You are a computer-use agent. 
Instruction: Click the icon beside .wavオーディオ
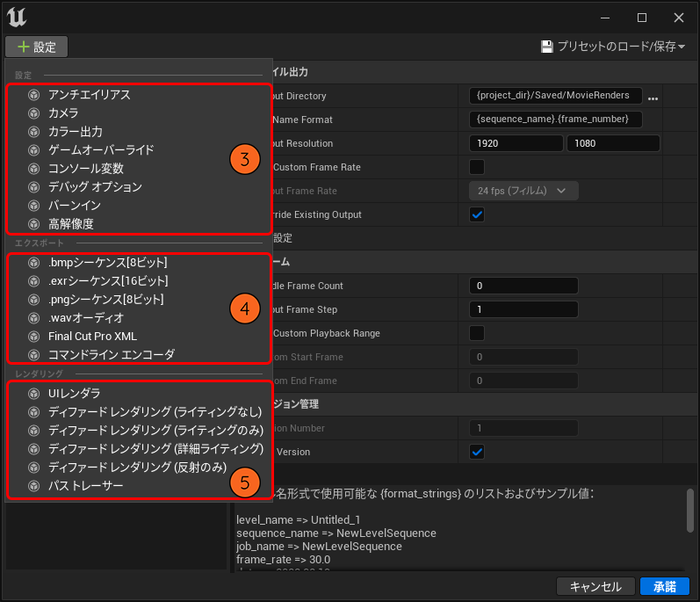(x=34, y=318)
